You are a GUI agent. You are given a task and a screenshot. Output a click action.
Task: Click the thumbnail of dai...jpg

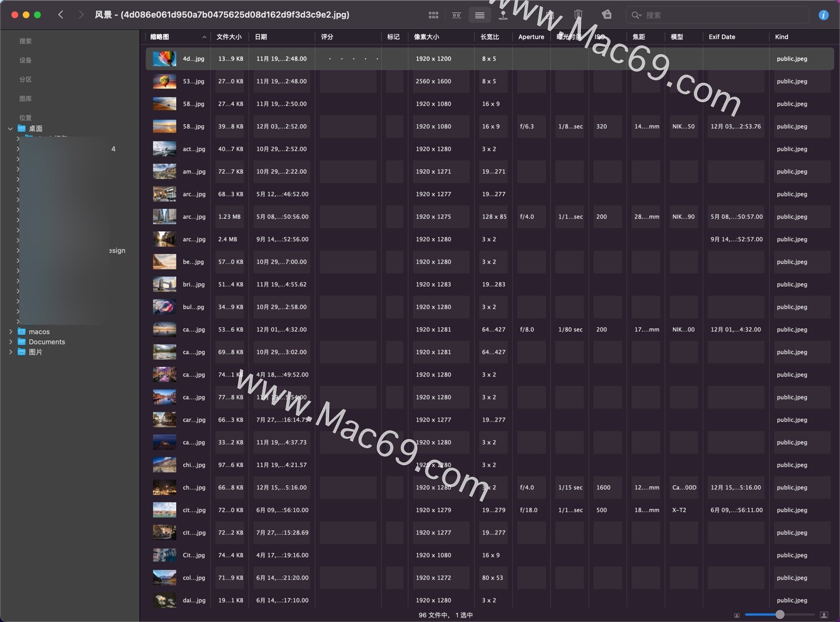coord(164,601)
